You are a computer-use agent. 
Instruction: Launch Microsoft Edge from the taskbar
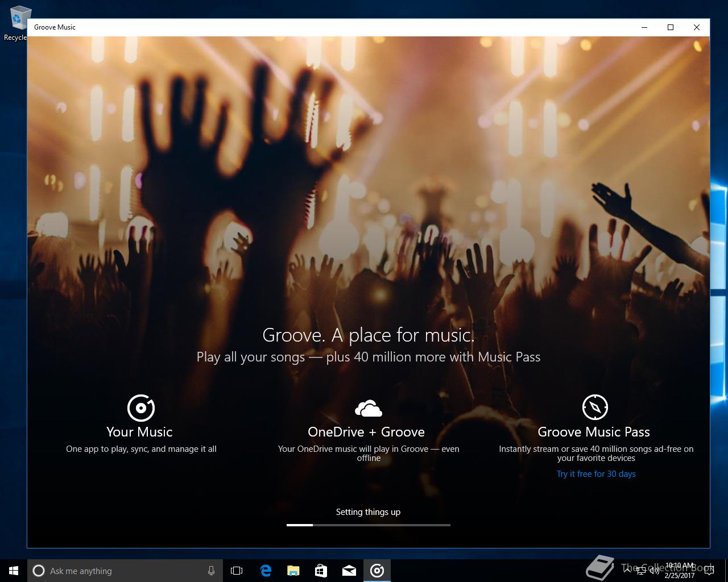(266, 571)
